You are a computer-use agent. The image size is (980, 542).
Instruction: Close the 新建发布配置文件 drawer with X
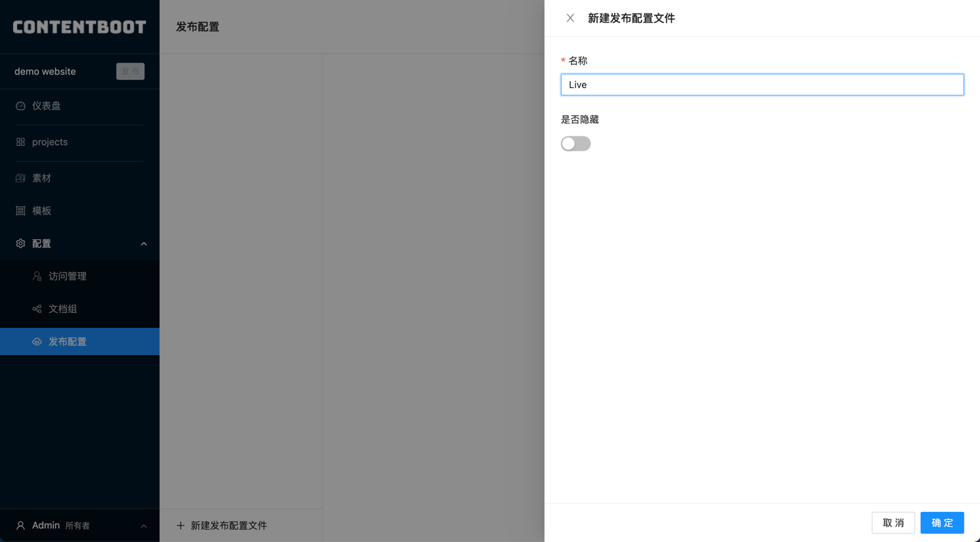[570, 18]
